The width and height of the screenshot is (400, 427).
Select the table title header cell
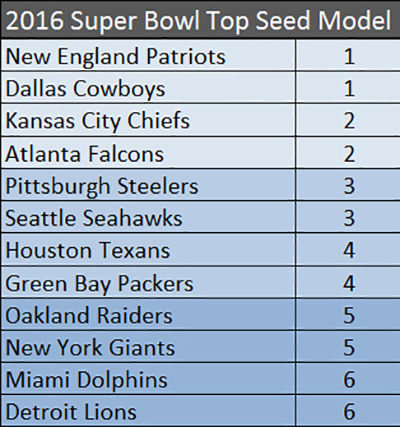coord(200,19)
